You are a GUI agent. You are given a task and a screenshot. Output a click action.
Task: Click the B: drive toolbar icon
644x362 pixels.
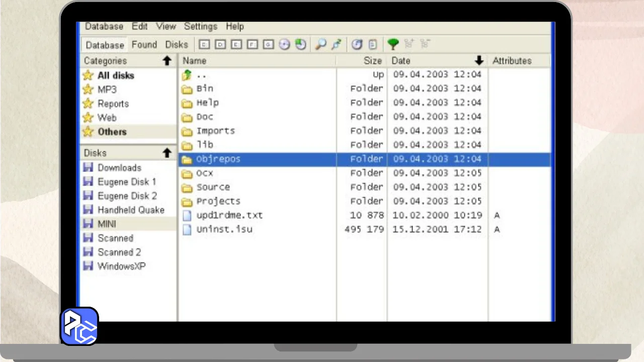point(204,45)
